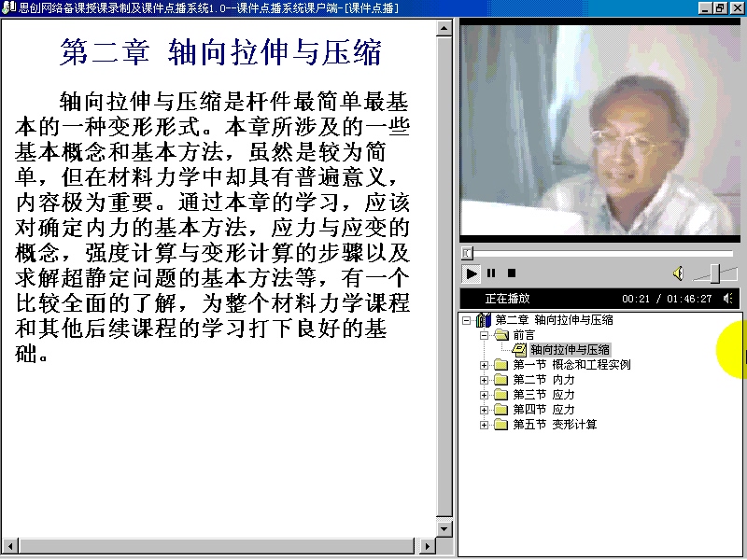The image size is (747, 560).
Task: Expand the 第四节 应力 folder
Action: [x=484, y=410]
